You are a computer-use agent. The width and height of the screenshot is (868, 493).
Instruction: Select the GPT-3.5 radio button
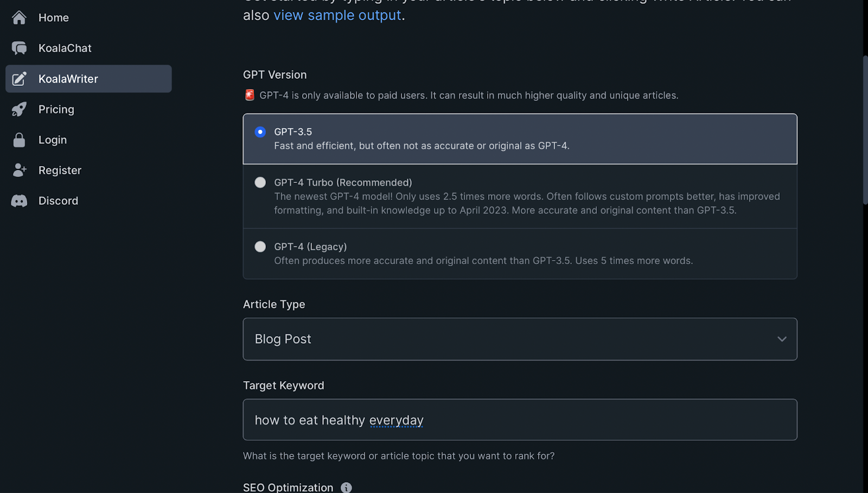260,132
